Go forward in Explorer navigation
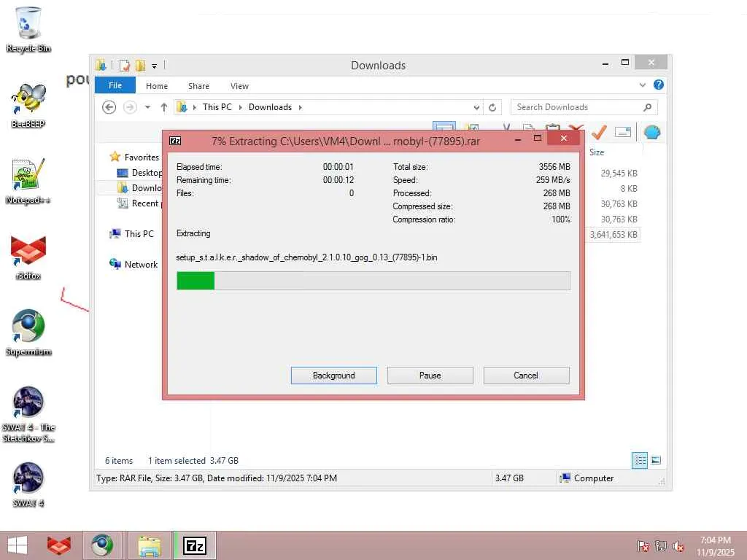The width and height of the screenshot is (747, 560). 130,107
